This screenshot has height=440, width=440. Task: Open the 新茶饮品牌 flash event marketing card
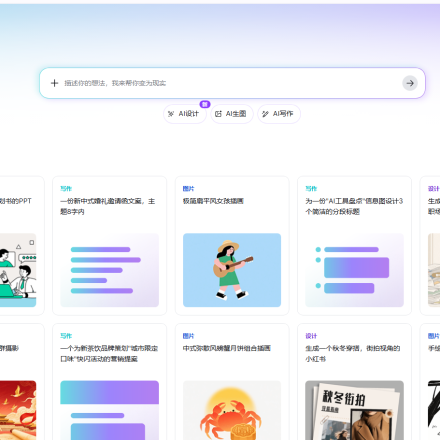click(109, 382)
